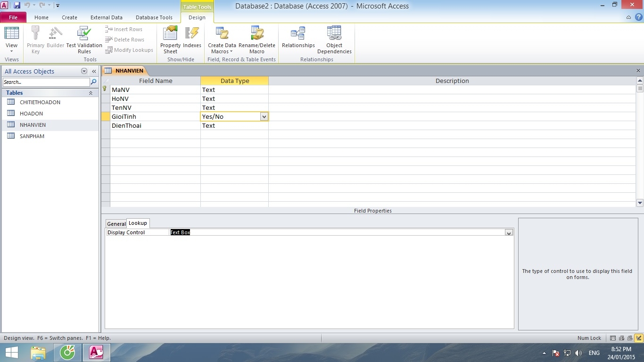Expand the Display Control dropdown

(x=509, y=232)
